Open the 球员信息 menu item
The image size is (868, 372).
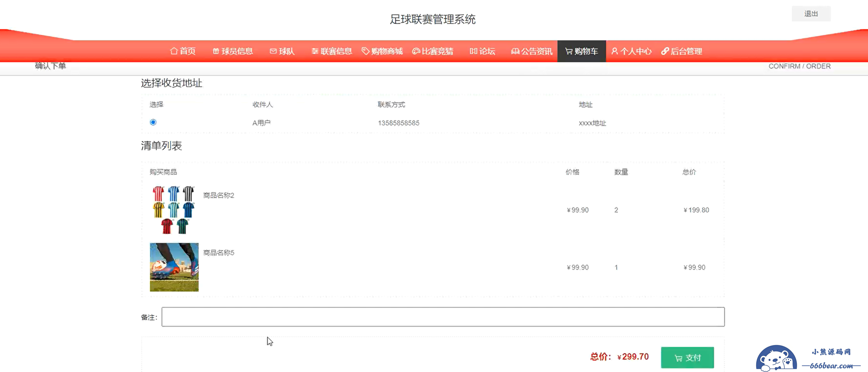coord(233,51)
